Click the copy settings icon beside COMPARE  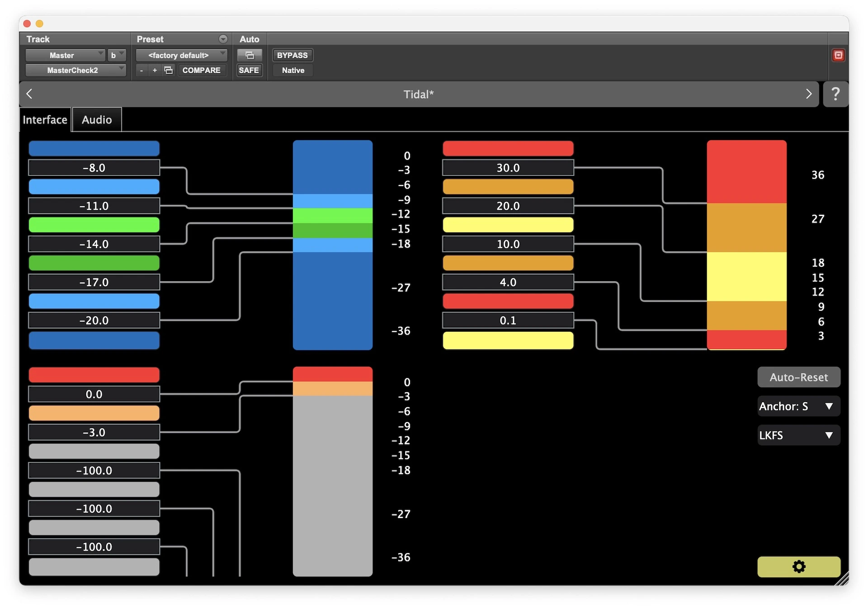coord(169,70)
